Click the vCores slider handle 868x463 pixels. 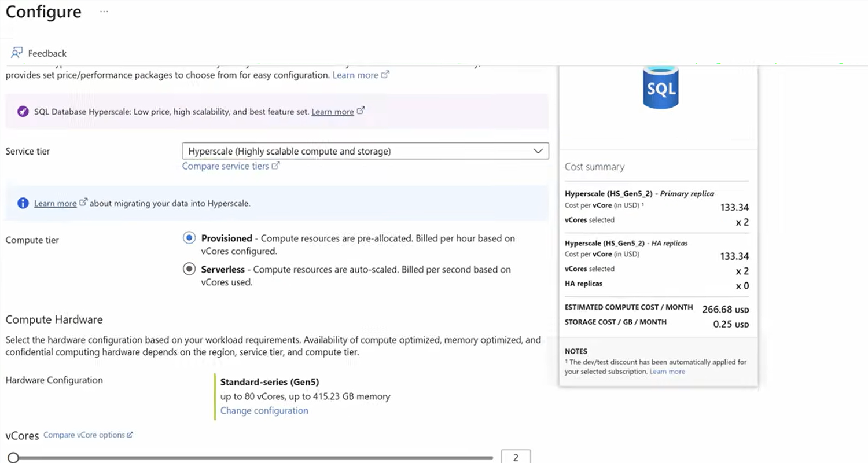tap(13, 458)
